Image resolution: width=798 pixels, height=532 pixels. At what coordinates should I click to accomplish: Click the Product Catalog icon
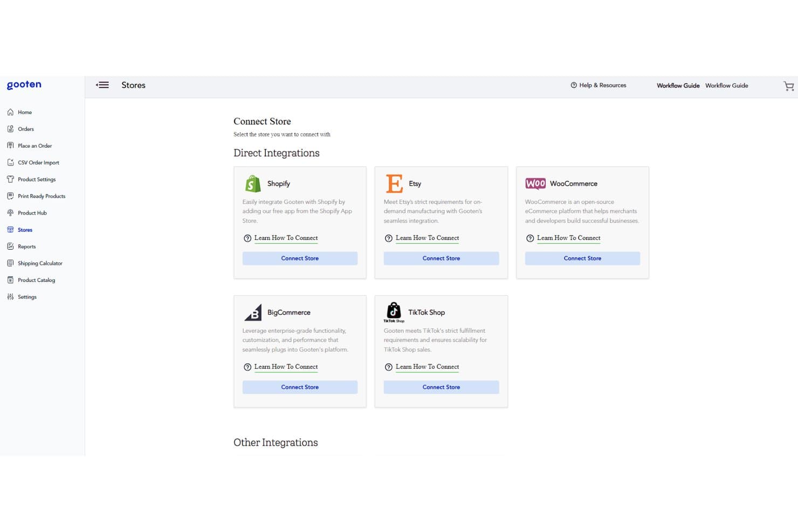[10, 280]
